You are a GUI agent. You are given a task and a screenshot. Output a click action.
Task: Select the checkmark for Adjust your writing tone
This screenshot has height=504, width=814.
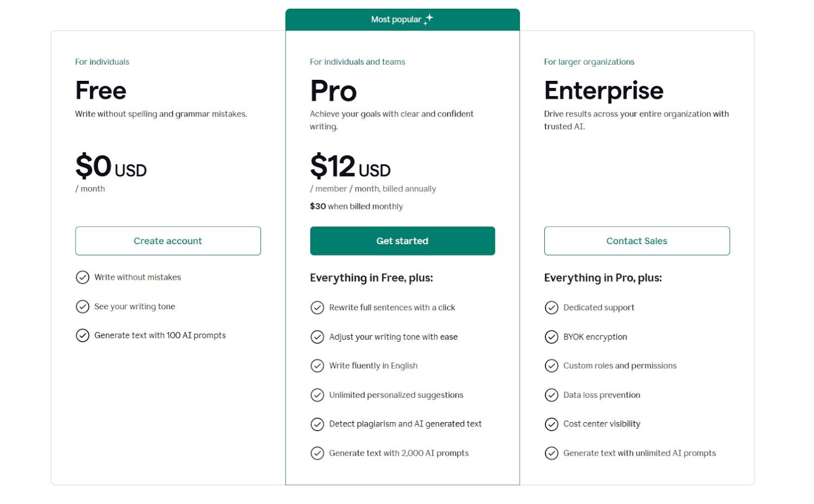318,337
